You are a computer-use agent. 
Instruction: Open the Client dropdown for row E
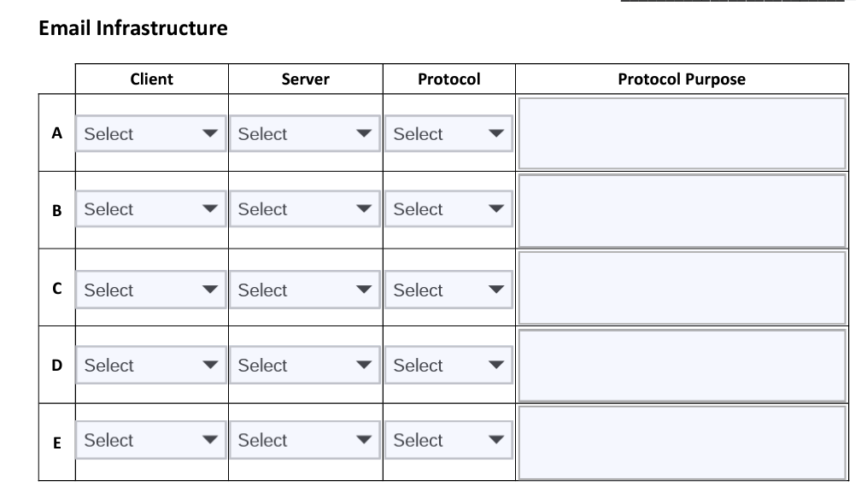pyautogui.click(x=150, y=440)
